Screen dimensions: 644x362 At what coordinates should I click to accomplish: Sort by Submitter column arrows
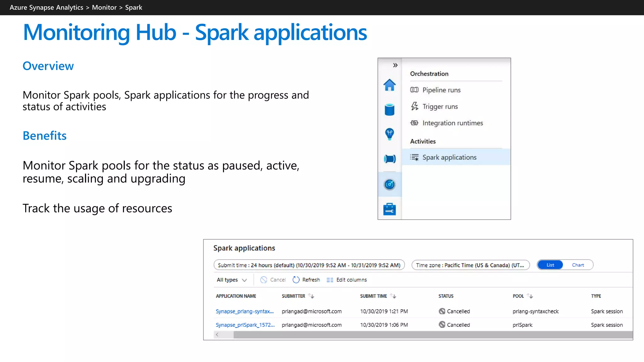pos(311,296)
